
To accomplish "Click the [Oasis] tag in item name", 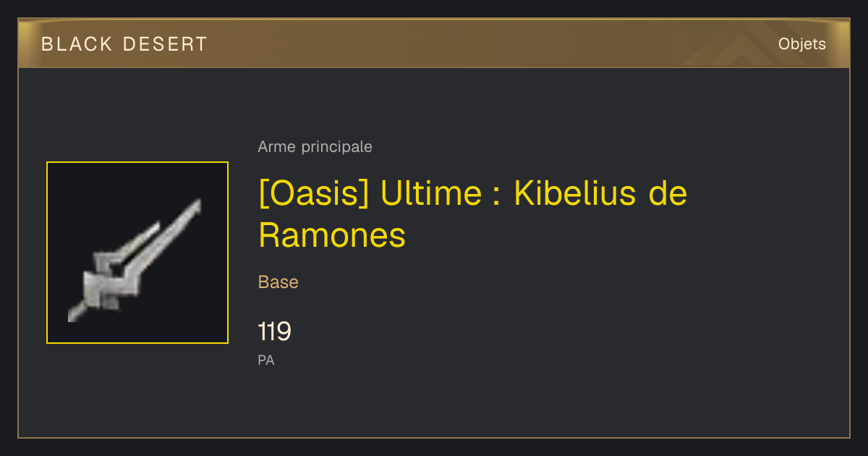I will coord(313,194).
